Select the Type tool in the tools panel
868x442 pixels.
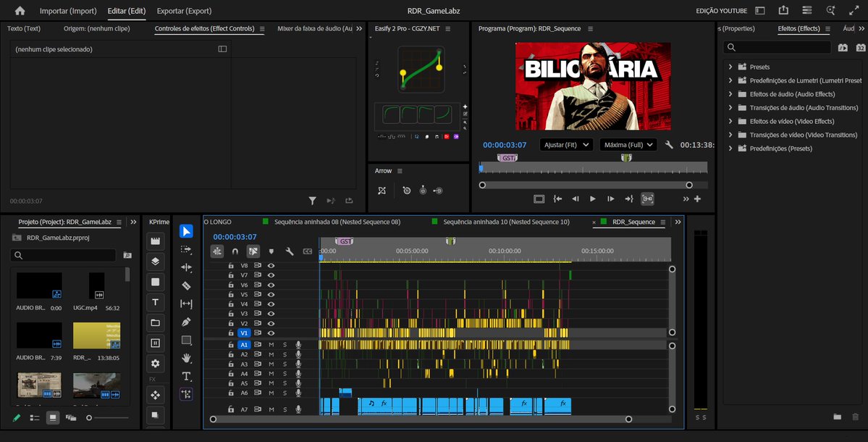(x=187, y=376)
